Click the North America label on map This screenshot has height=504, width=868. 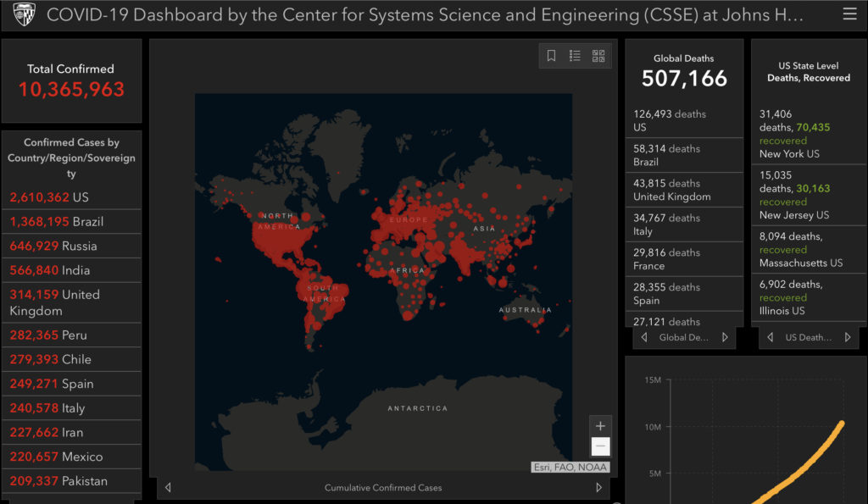pos(280,221)
